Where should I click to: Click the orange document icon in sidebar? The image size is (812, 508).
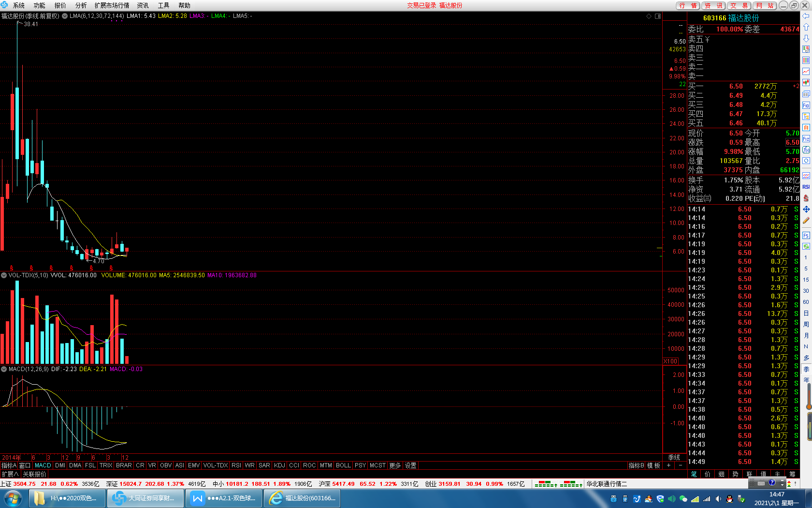tap(806, 128)
